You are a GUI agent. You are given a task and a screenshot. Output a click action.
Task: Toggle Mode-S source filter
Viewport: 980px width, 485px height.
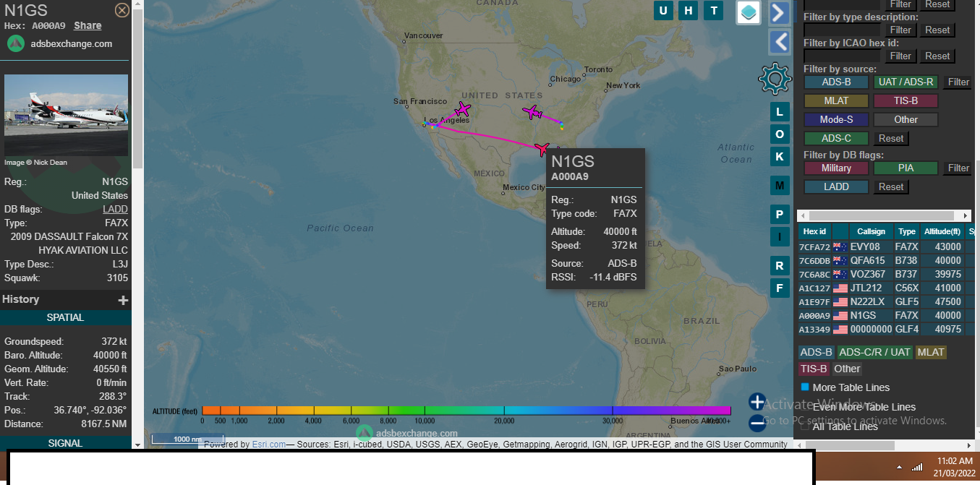point(836,119)
